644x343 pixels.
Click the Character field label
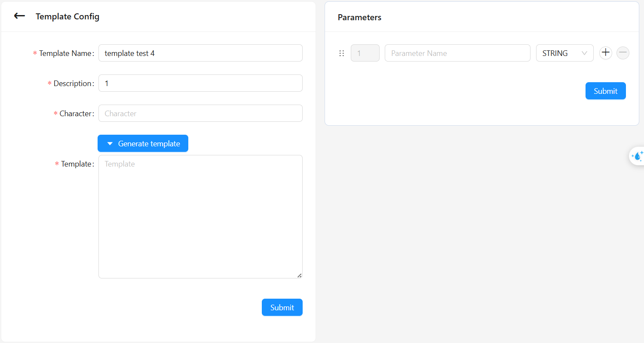tap(76, 114)
